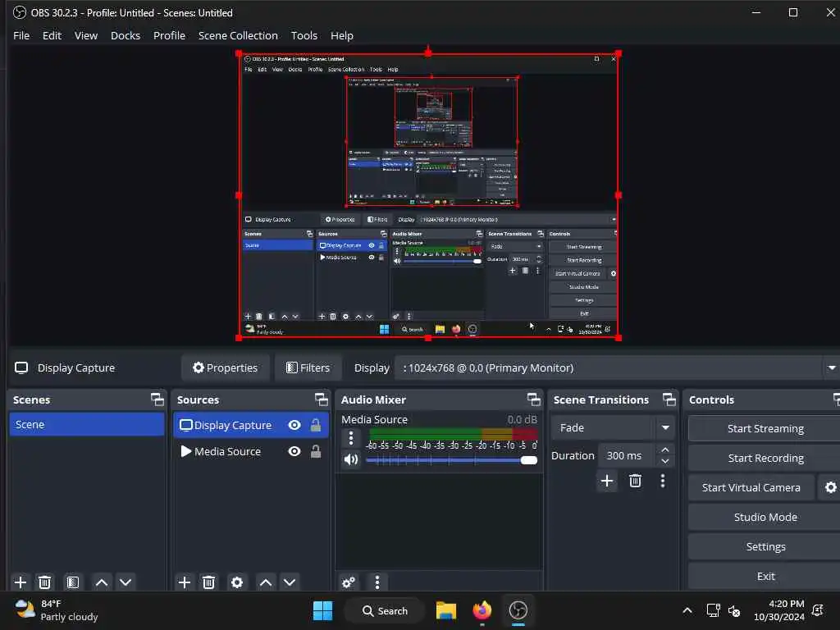Open advanced audio properties gears icon
This screenshot has height=630, width=840.
pos(348,582)
